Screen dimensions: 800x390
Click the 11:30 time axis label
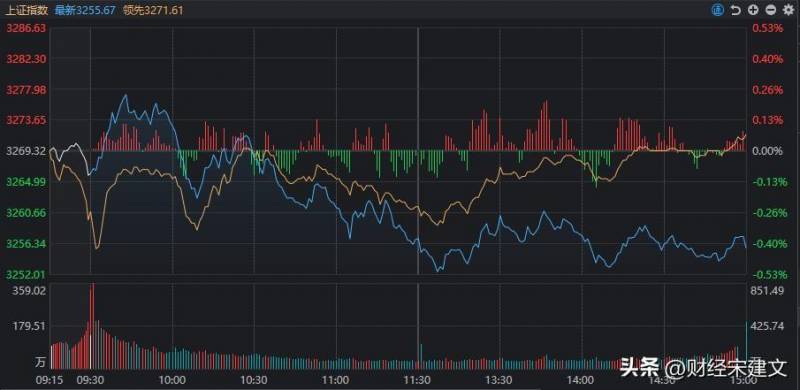(417, 380)
